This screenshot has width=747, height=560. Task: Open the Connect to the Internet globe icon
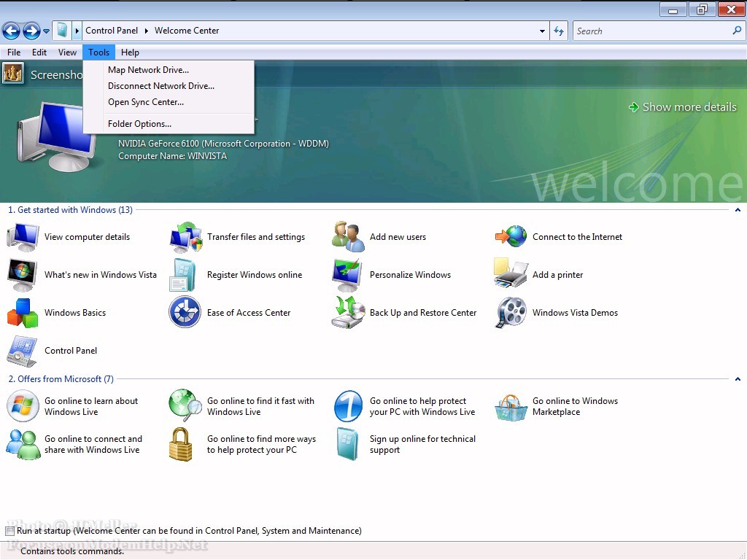tap(511, 237)
